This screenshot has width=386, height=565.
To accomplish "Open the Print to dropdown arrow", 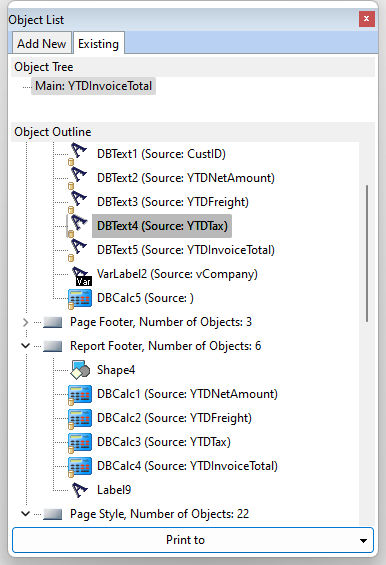I will tap(363, 540).
